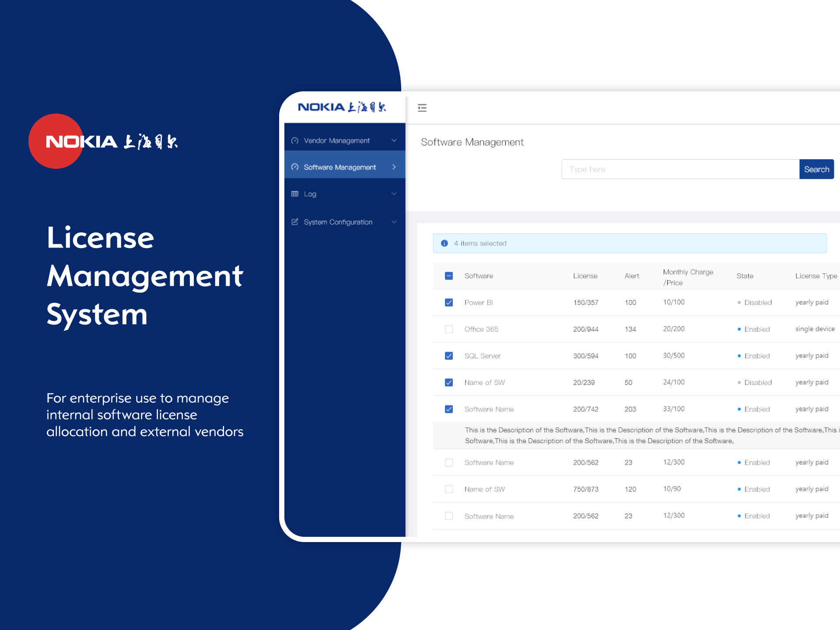This screenshot has width=840, height=630.
Task: Click the 33/100 price cell
Action: click(674, 409)
